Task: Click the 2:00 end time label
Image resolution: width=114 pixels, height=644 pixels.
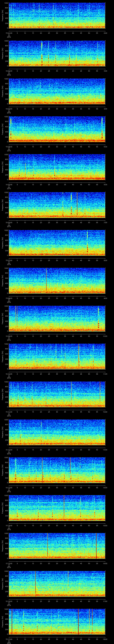Action: click(105, 33)
